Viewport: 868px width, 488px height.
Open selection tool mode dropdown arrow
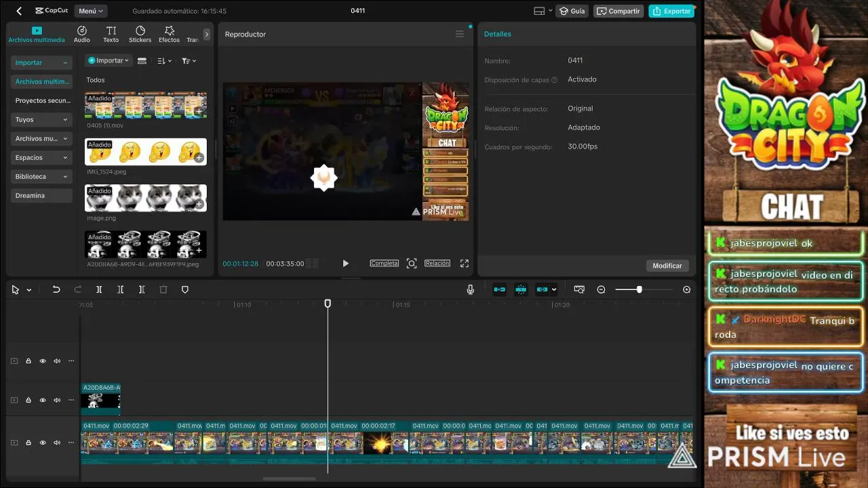[29, 290]
